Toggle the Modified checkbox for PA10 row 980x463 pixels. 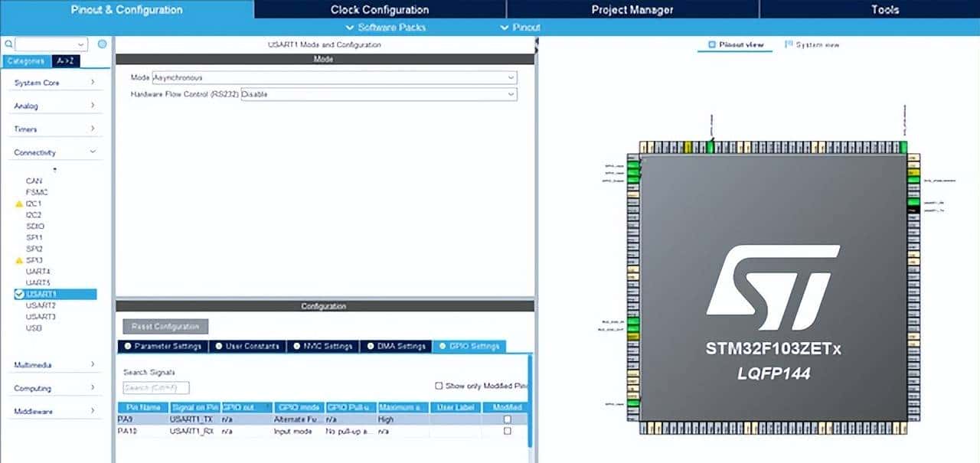(507, 431)
